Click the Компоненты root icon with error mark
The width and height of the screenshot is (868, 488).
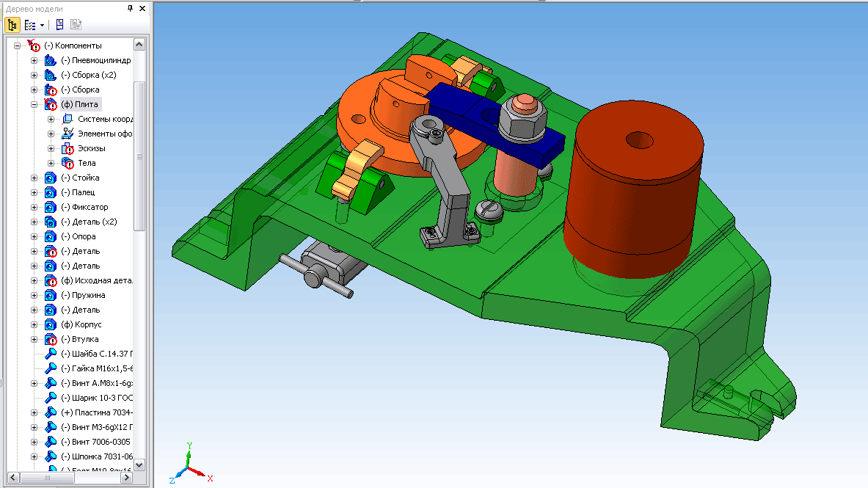pyautogui.click(x=34, y=45)
